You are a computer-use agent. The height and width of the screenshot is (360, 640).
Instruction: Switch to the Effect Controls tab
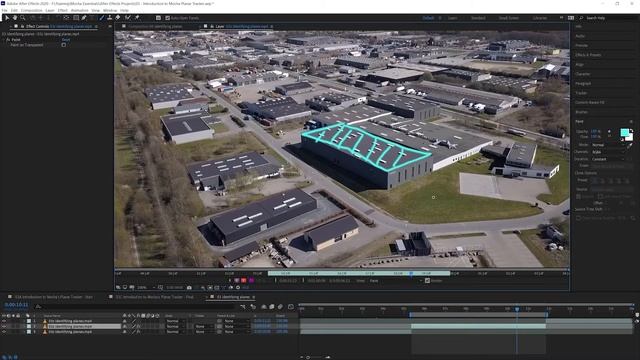pos(59,26)
